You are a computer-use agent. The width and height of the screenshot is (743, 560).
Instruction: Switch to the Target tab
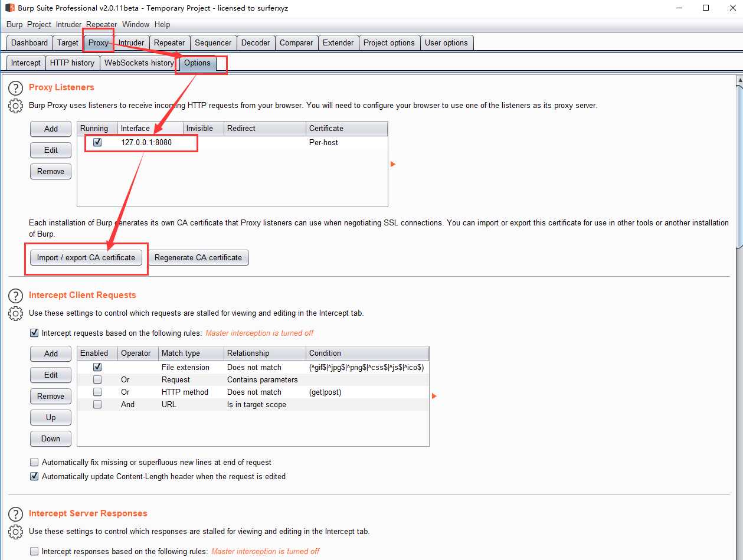(68, 42)
